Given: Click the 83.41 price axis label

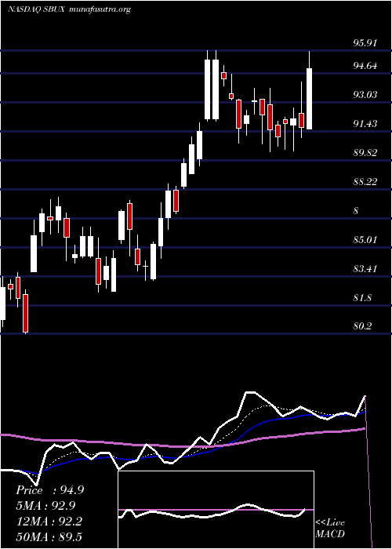Looking at the screenshot, I should [x=365, y=268].
